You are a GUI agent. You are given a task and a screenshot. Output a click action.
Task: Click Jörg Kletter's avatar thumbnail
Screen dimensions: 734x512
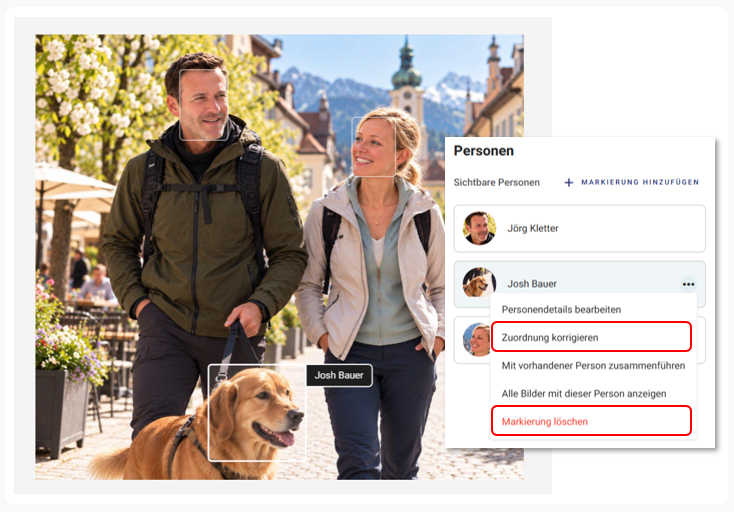(479, 228)
